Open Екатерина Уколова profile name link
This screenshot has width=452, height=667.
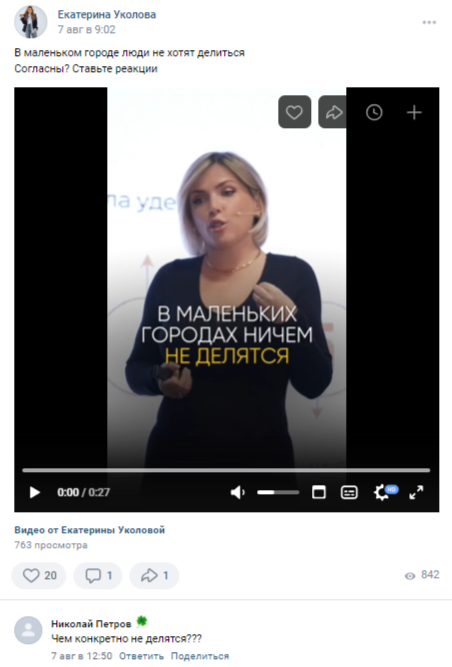[107, 14]
